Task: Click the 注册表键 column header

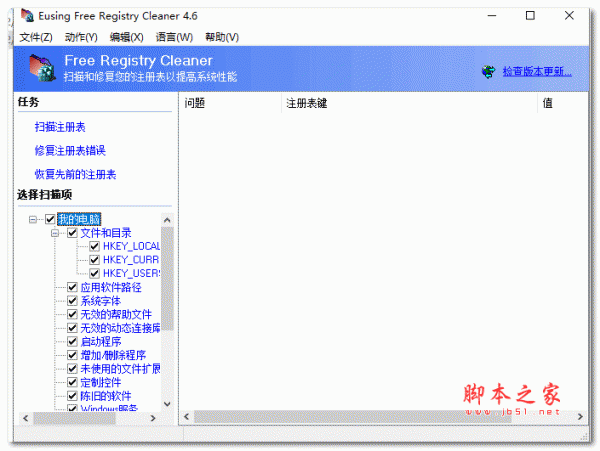Action: [x=409, y=103]
